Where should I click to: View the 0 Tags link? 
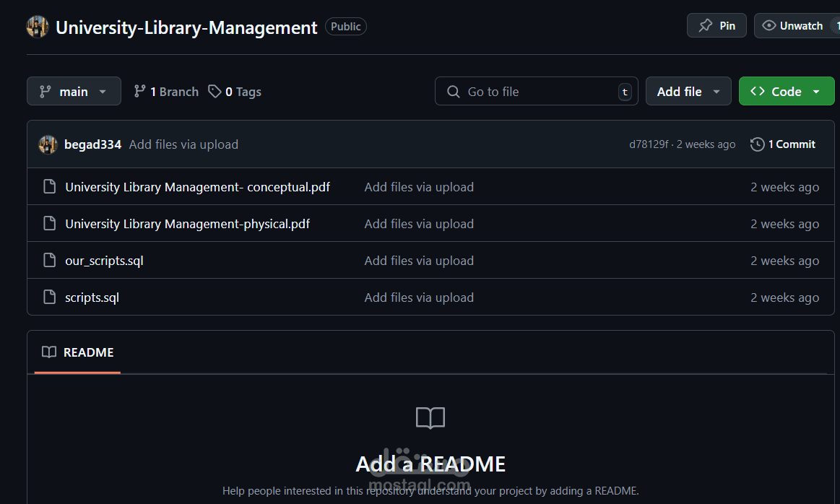point(235,92)
